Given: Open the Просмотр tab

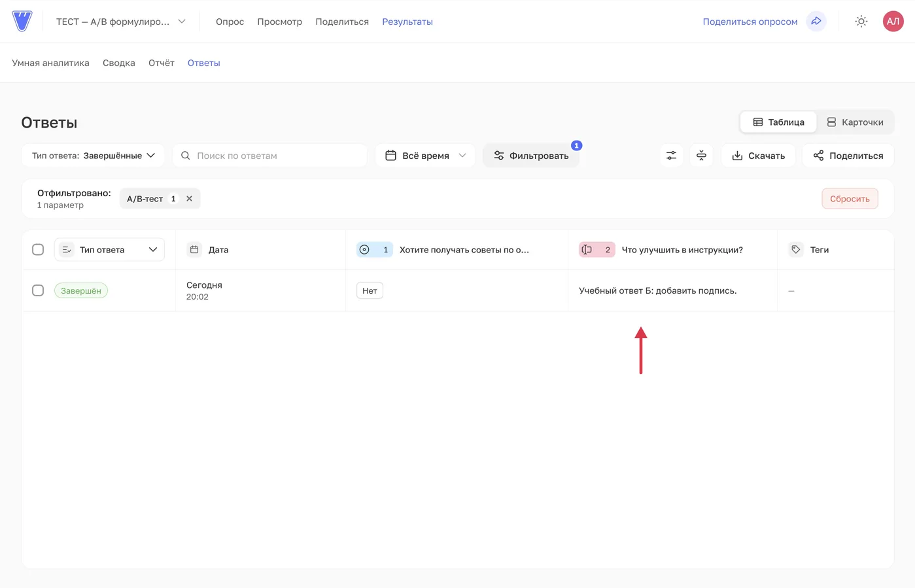Looking at the screenshot, I should tap(279, 22).
